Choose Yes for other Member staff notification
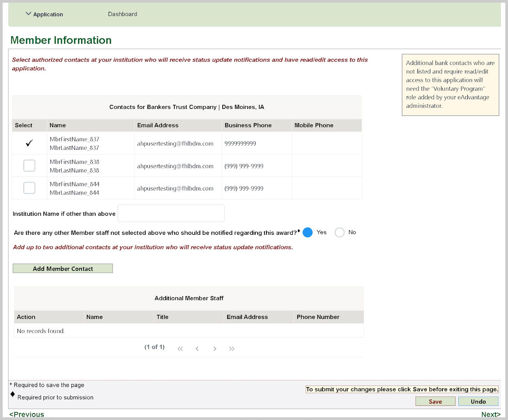This screenshot has width=508, height=420. [307, 232]
